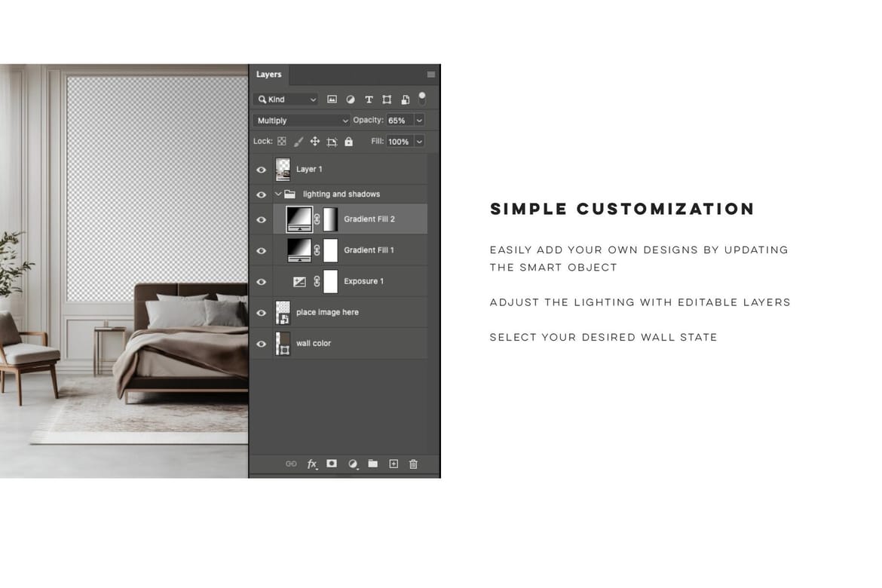Delete layer trash icon
Screen dimensions: 882x588
[x=413, y=464]
